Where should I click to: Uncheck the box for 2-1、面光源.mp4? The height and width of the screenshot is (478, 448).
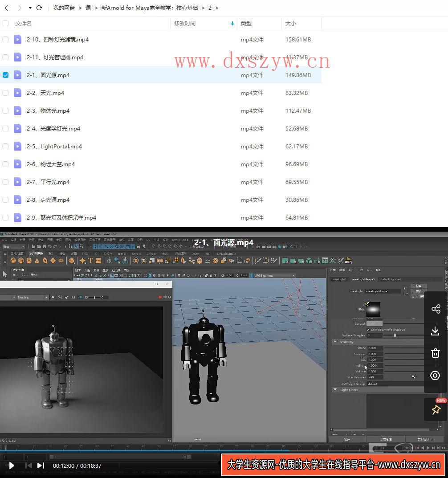5,75
